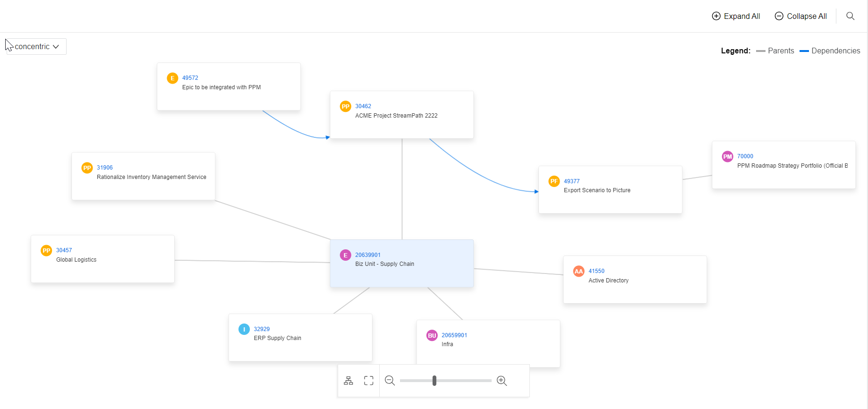Click the AA badge on Active Directory node
868x409 pixels.
click(579, 272)
